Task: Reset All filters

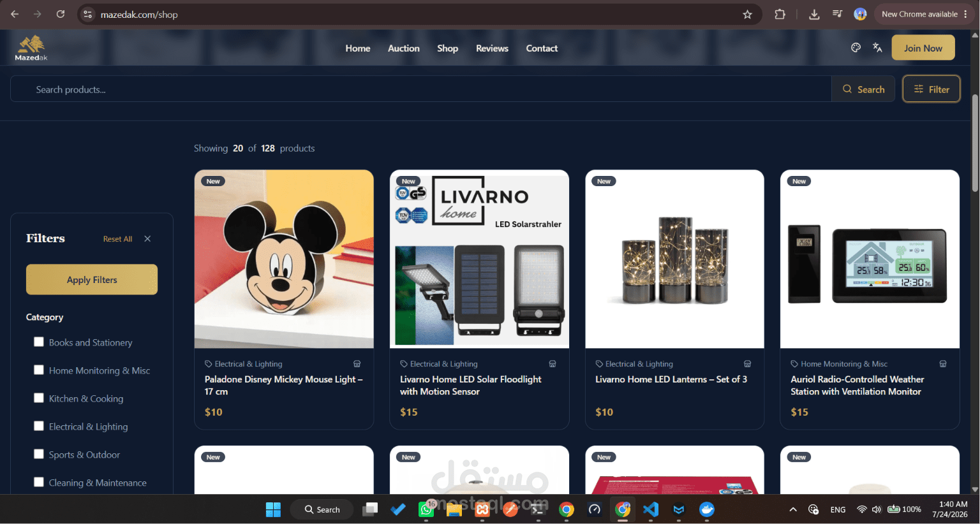Action: [x=117, y=239]
